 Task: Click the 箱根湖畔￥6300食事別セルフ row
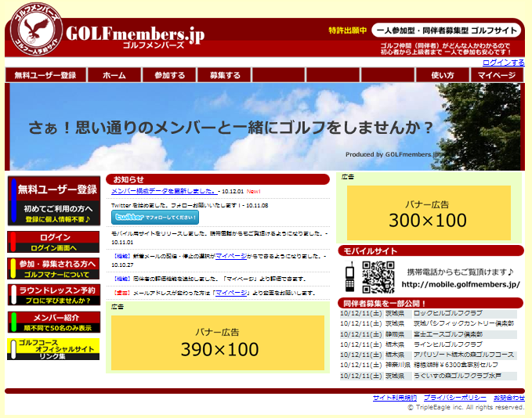[428, 365]
